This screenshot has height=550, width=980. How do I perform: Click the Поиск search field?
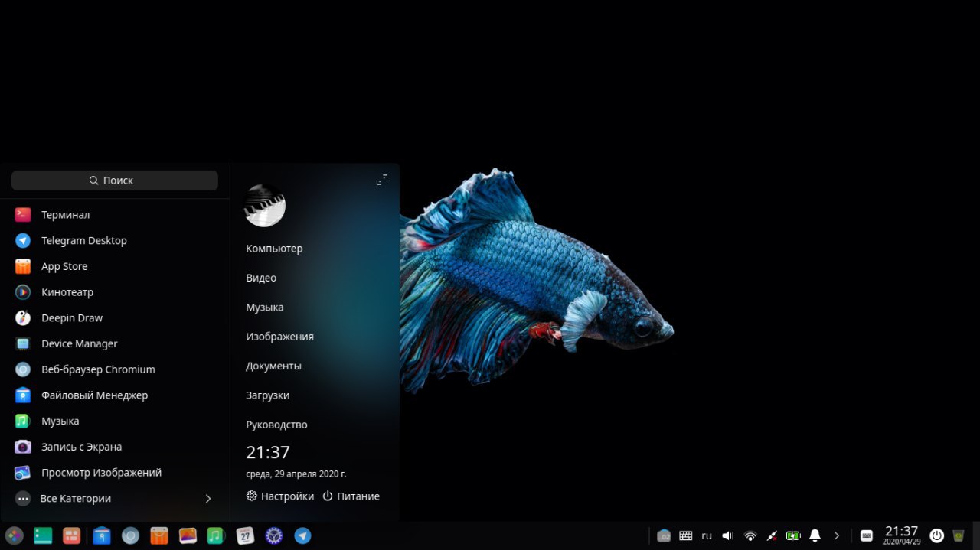tap(115, 181)
